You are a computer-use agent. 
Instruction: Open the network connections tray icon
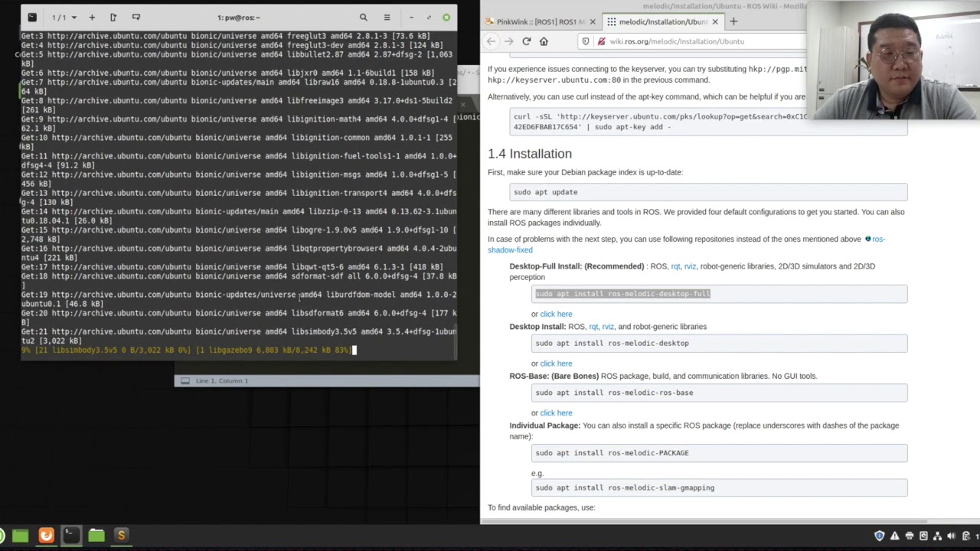[938, 536]
